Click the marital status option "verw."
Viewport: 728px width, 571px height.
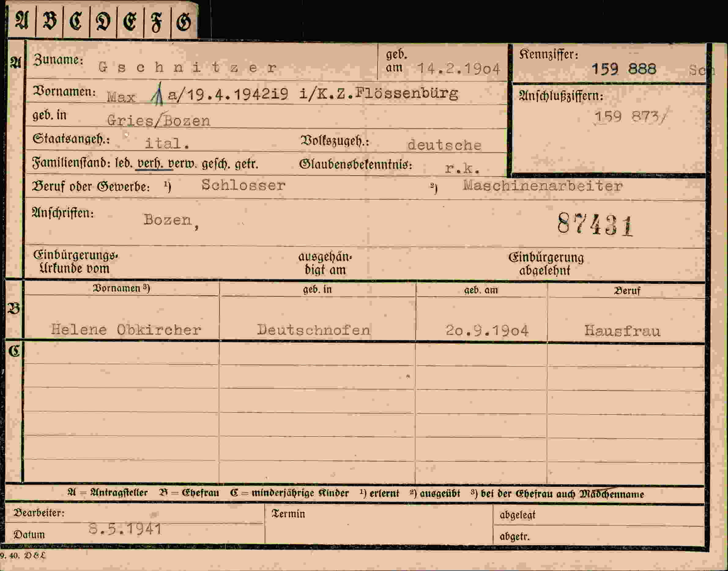click(x=183, y=164)
